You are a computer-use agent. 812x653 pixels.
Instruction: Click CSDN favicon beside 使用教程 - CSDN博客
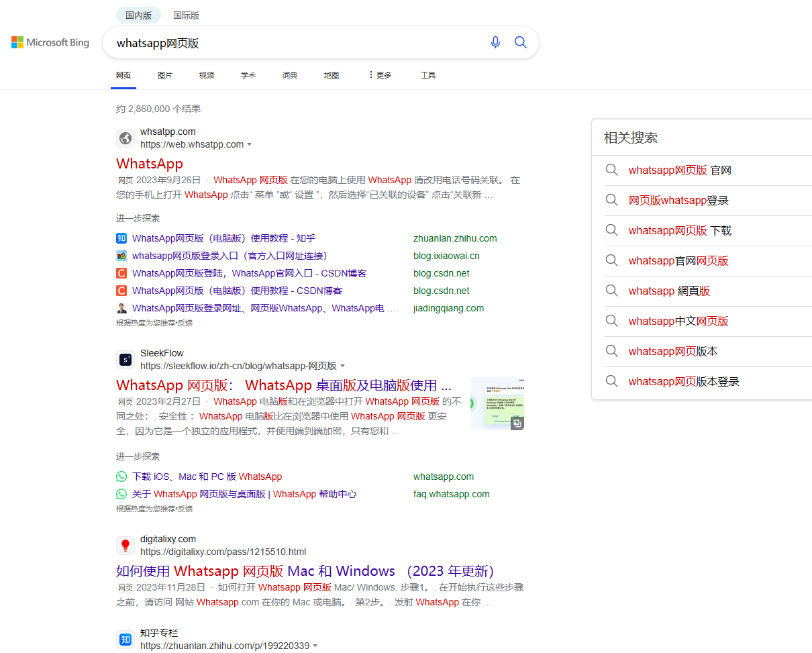pyautogui.click(x=121, y=291)
